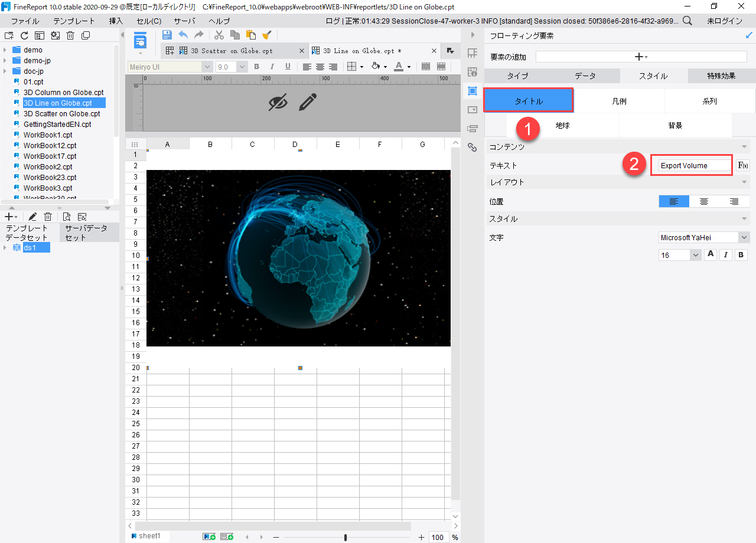Viewport: 756px width, 543px height.
Task: Click the paste clipboard icon
Action: tap(251, 35)
